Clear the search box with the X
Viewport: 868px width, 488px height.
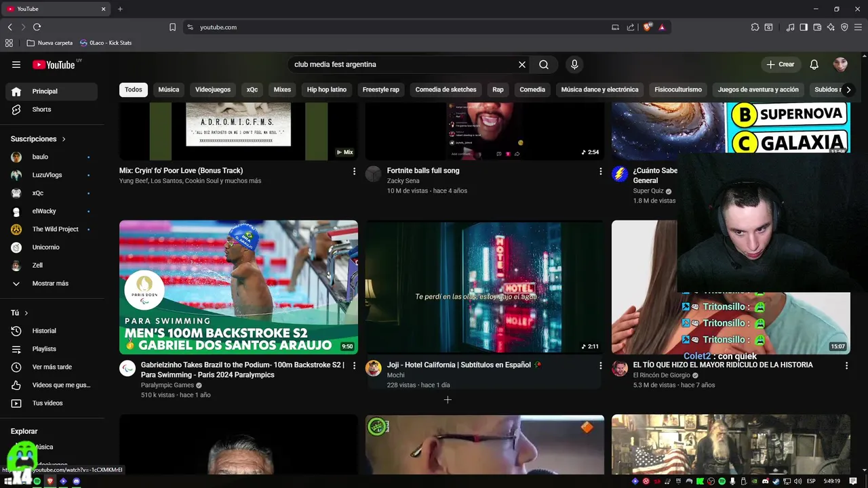pos(522,64)
